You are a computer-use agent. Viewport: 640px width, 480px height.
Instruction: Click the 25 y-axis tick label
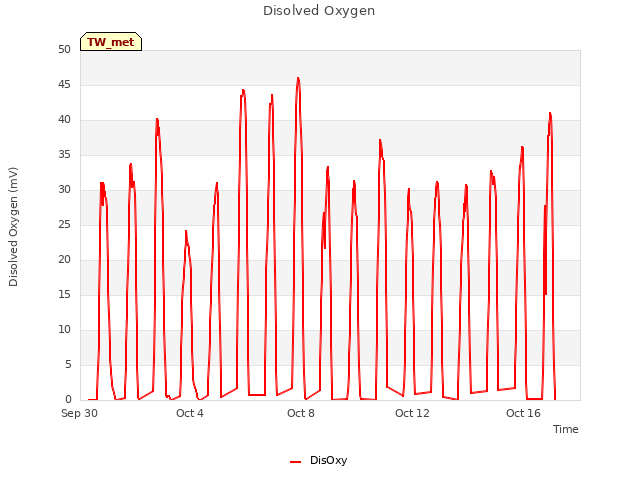64,225
